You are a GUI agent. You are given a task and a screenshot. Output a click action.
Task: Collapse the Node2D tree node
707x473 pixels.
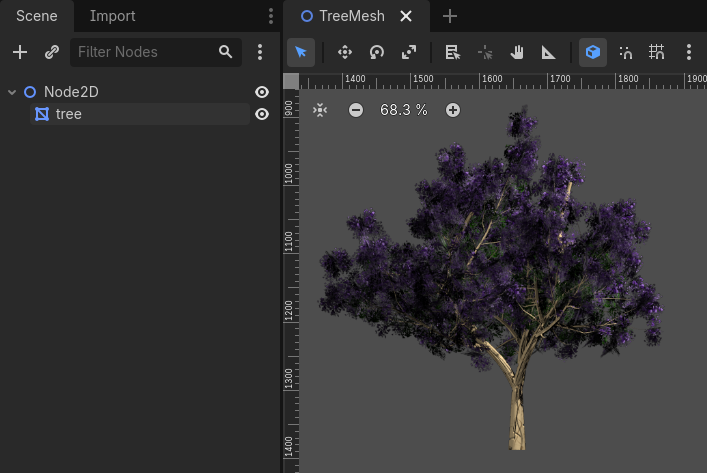click(x=12, y=92)
